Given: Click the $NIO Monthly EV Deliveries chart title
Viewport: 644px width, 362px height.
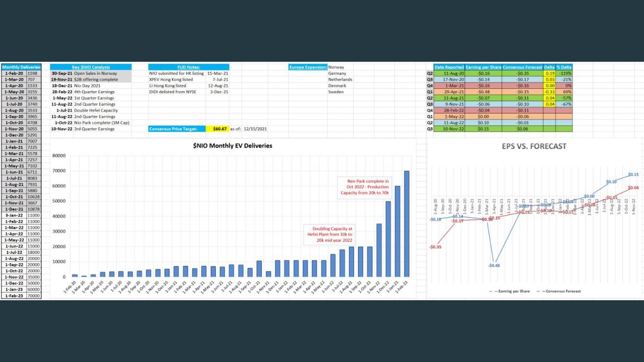Looking at the screenshot, I should (233, 146).
